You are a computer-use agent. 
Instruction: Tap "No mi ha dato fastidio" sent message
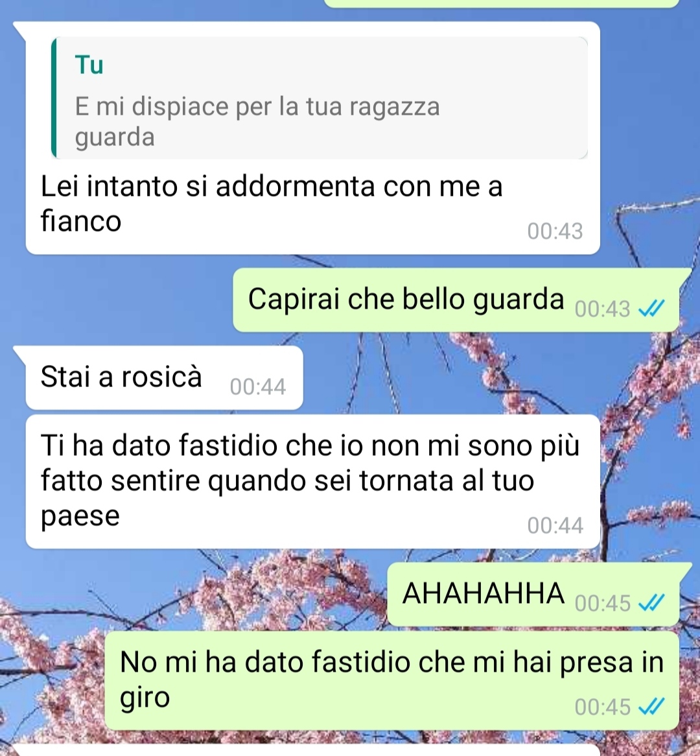pyautogui.click(x=392, y=681)
